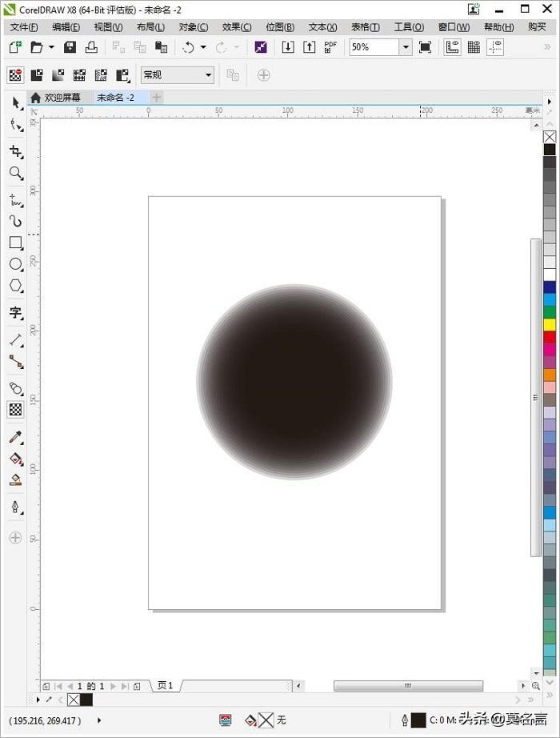The width and height of the screenshot is (560, 738).
Task: Toggle the show rulers button
Action: 452,47
